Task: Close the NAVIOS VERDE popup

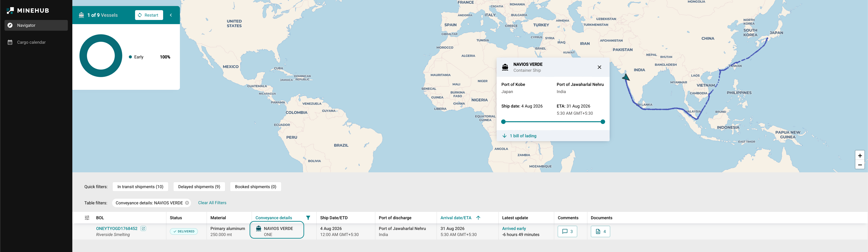Action: pyautogui.click(x=599, y=67)
